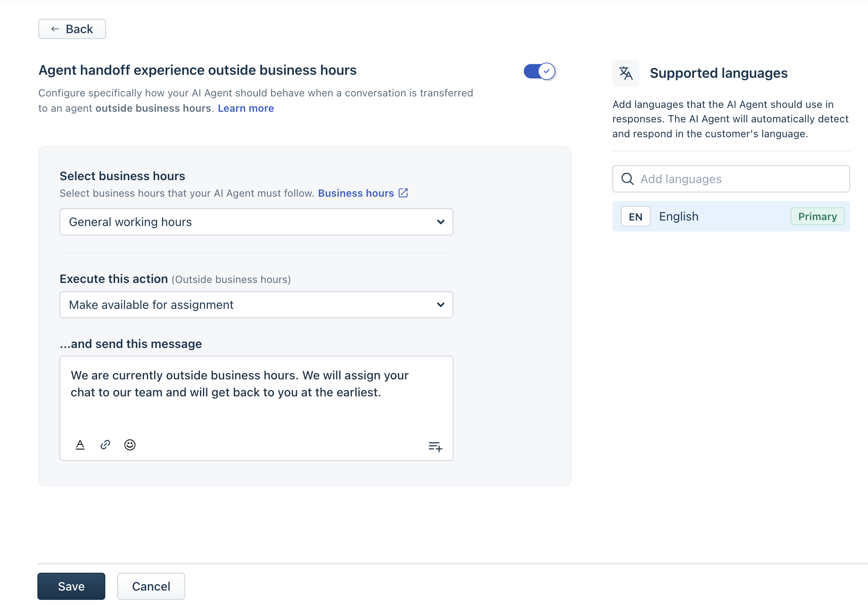The height and width of the screenshot is (605, 868).
Task: Click the EN language code badge
Action: [x=635, y=217]
